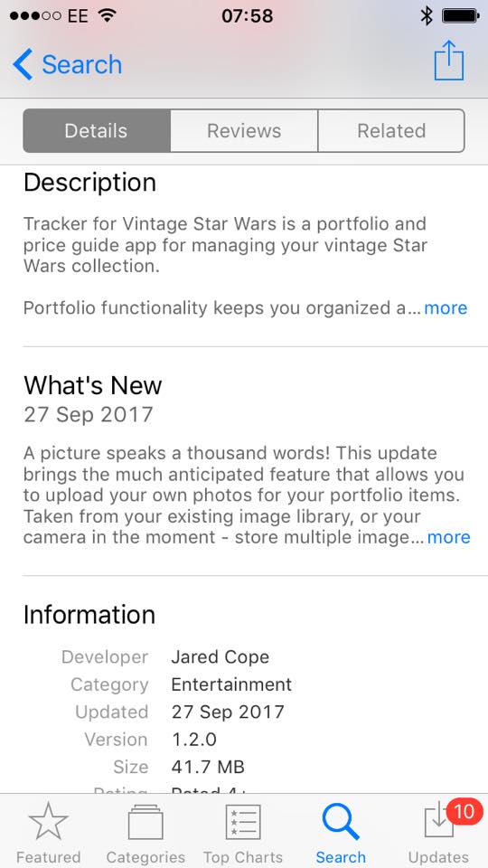Tap the developer name Jared Cope
This screenshot has height=868, width=488.
[x=221, y=657]
